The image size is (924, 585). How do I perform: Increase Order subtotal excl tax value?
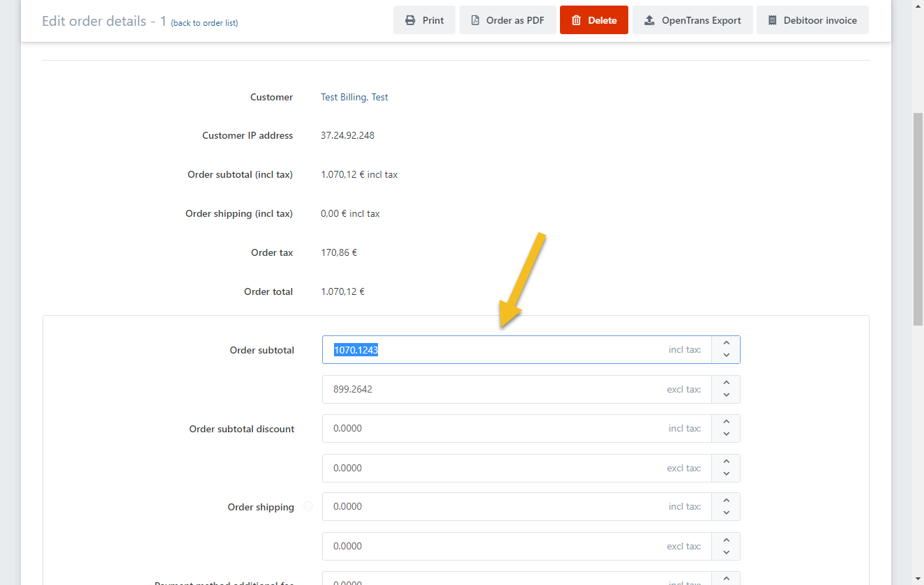coord(726,383)
